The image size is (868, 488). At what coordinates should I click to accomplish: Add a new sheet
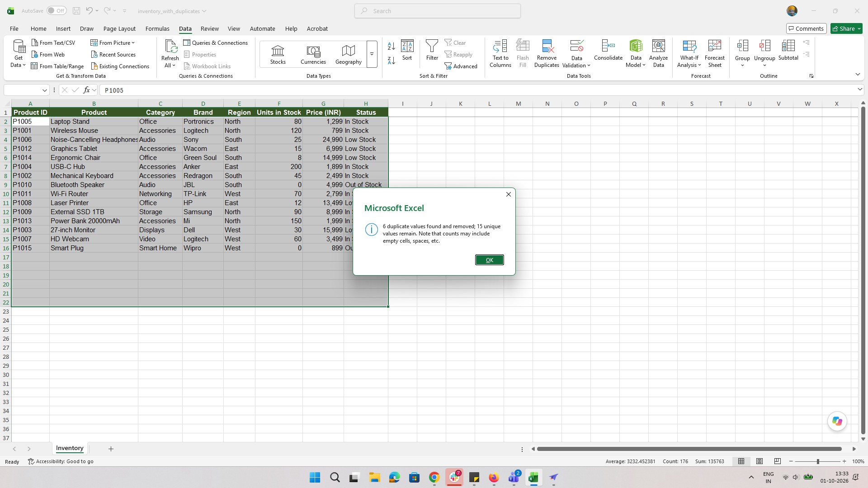point(111,449)
